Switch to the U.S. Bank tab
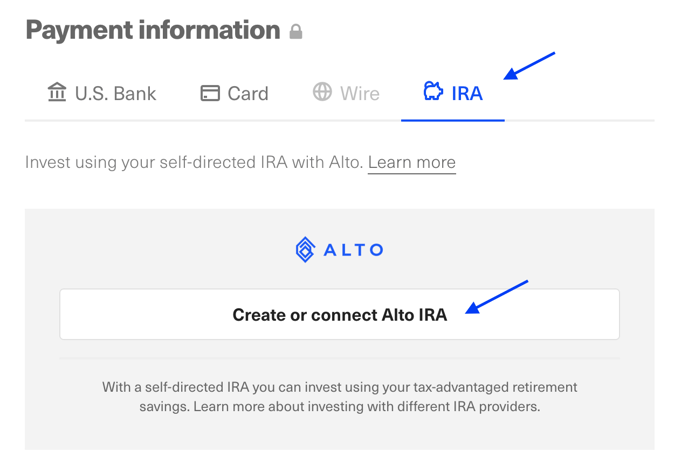The image size is (688, 466). point(102,93)
